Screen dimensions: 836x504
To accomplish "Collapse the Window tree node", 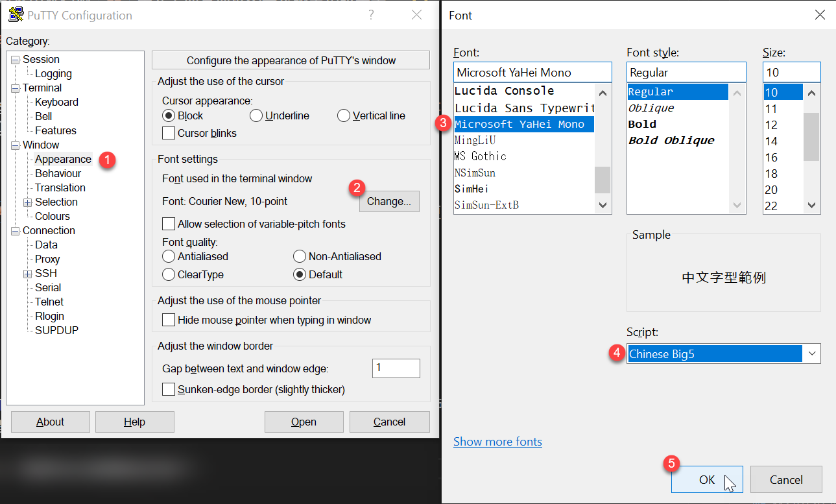I will (x=16, y=145).
